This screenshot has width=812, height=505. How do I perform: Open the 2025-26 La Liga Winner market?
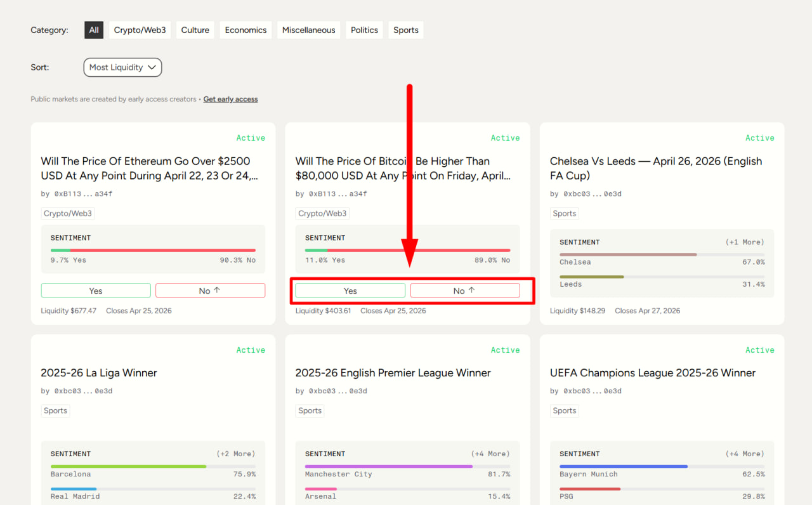tap(99, 373)
